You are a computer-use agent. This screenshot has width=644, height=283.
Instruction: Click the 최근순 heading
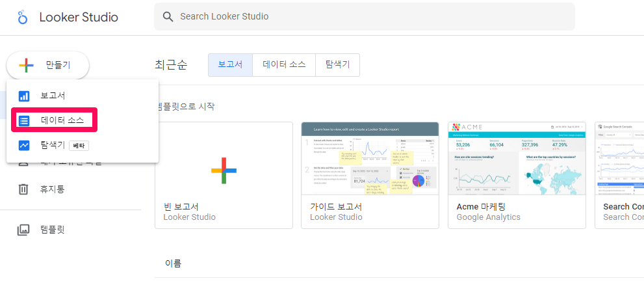[x=172, y=65]
